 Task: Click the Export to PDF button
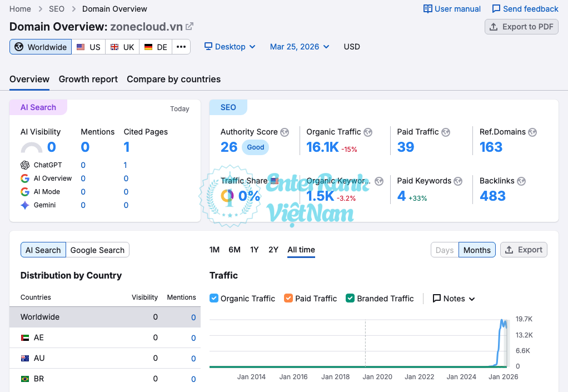521,26
